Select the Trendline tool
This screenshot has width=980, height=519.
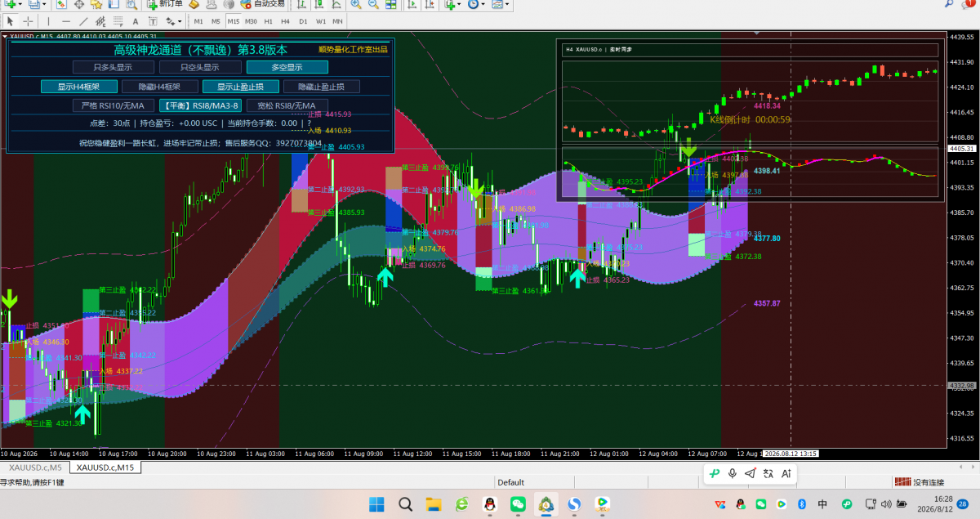click(83, 21)
